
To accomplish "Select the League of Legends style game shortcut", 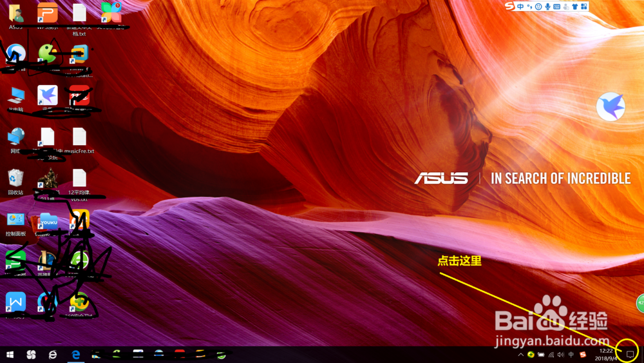I will point(48,263).
